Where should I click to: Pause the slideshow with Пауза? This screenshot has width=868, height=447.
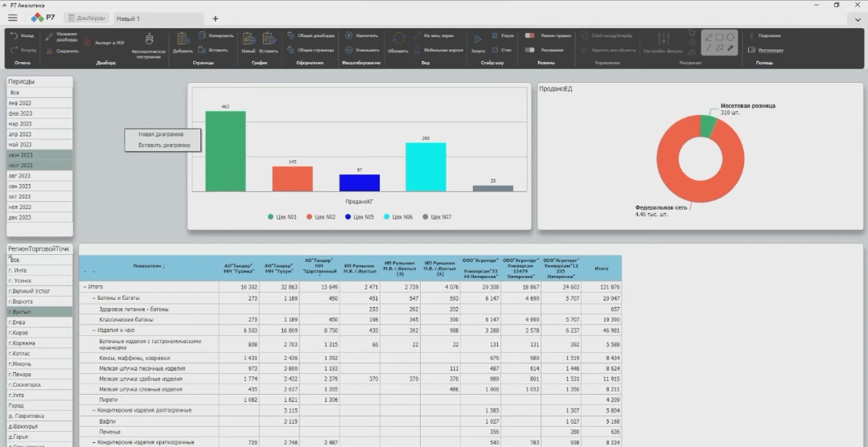pyautogui.click(x=503, y=35)
